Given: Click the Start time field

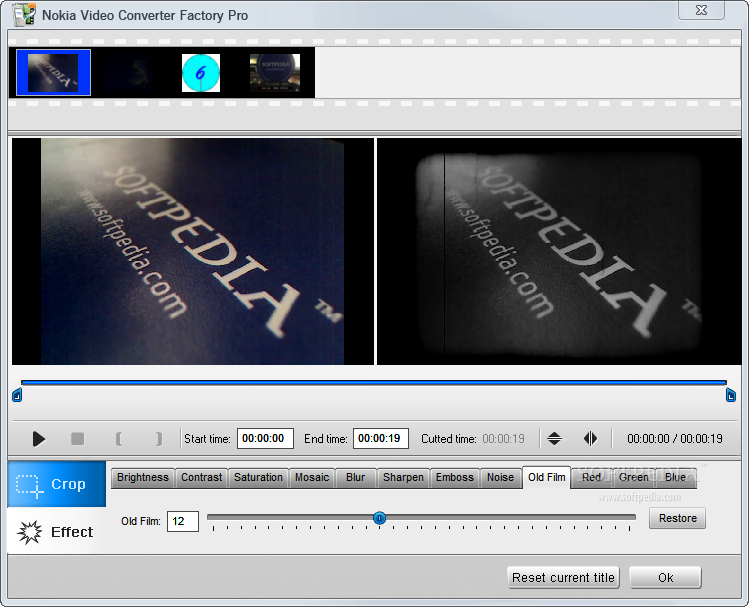Looking at the screenshot, I should click(x=265, y=438).
